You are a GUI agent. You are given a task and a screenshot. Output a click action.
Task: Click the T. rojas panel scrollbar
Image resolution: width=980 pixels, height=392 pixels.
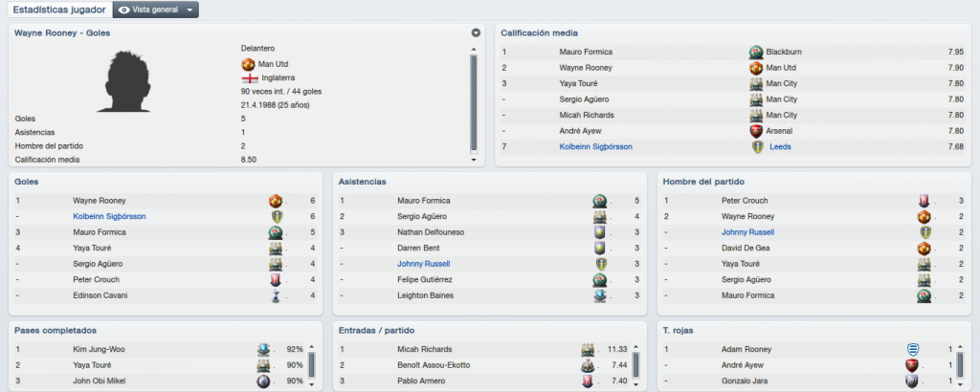pyautogui.click(x=960, y=364)
